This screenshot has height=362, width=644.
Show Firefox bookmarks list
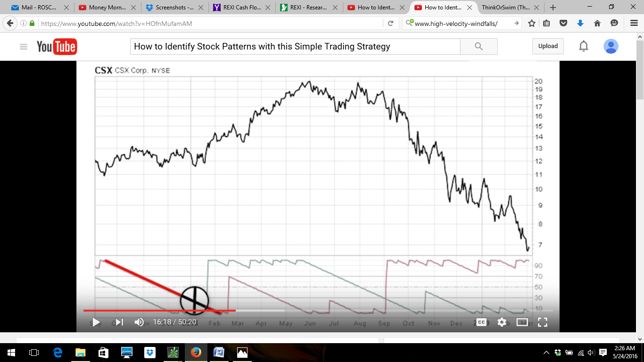pos(546,23)
